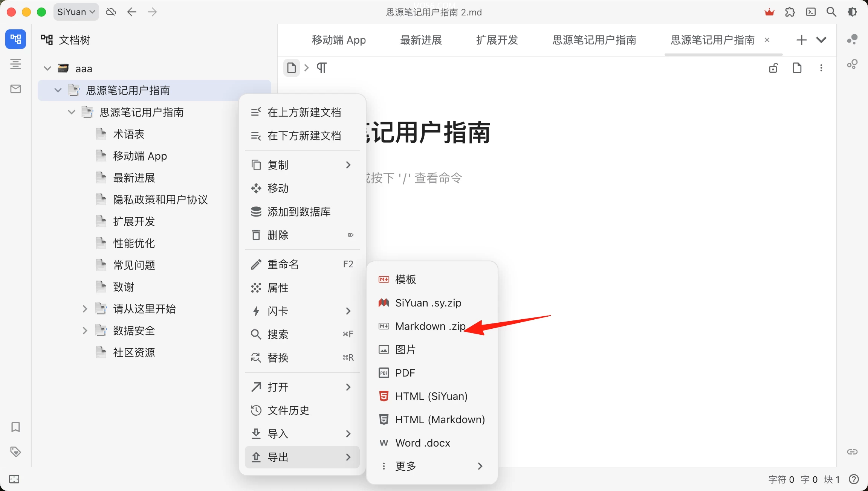The height and width of the screenshot is (491, 868).
Task: Open backlinks panel link icon
Action: point(852,451)
